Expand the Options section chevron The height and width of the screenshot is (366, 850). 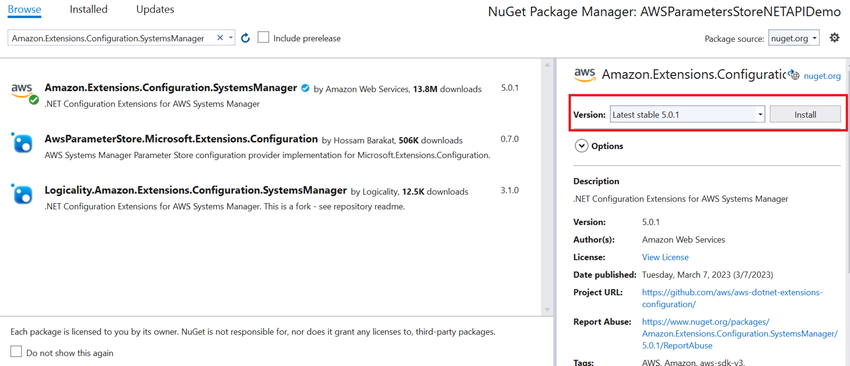582,146
